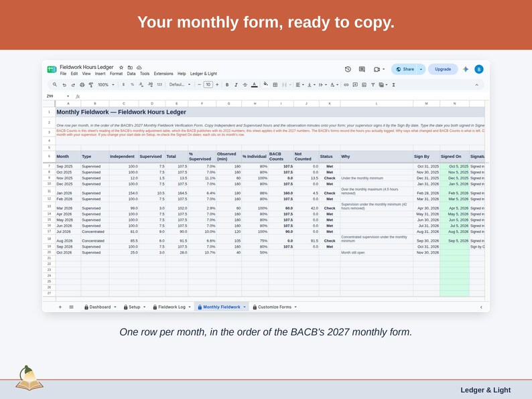Click the Insert chart icon
This screenshot has height=399, width=532.
coord(364,85)
